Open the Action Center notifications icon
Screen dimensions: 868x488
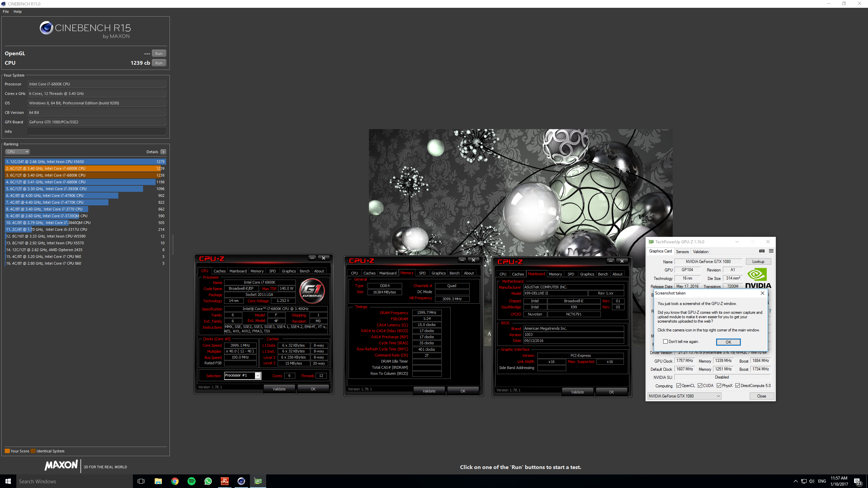(858, 482)
